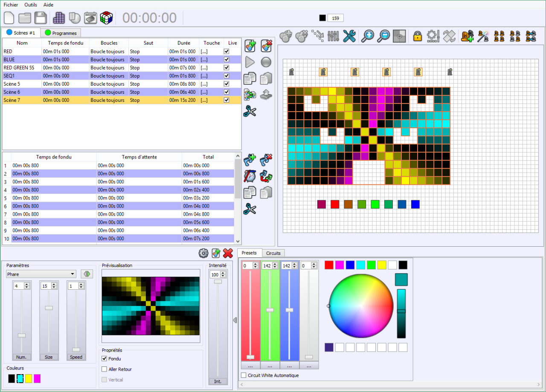This screenshot has height=392, width=546.
Task: Click the Rubik's cube 3D icon
Action: coord(106,18)
